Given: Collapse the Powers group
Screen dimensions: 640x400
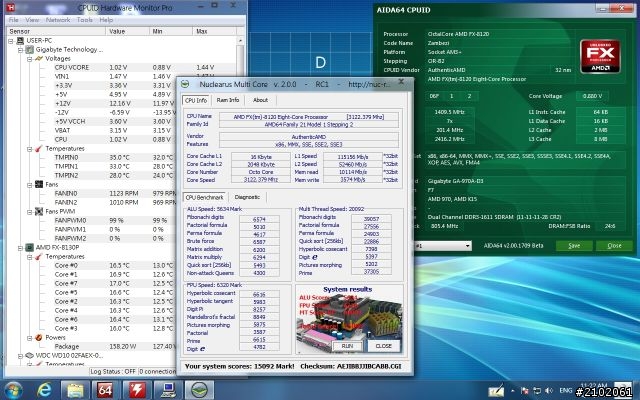Looking at the screenshot, I should [x=29, y=338].
